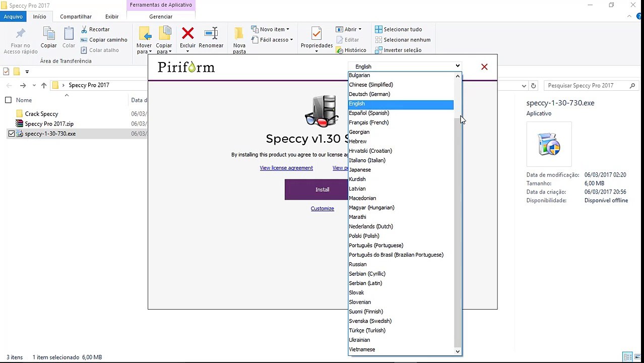The height and width of the screenshot is (363, 644).
Task: Switch to the Compartilhar tab
Action: coord(76,17)
